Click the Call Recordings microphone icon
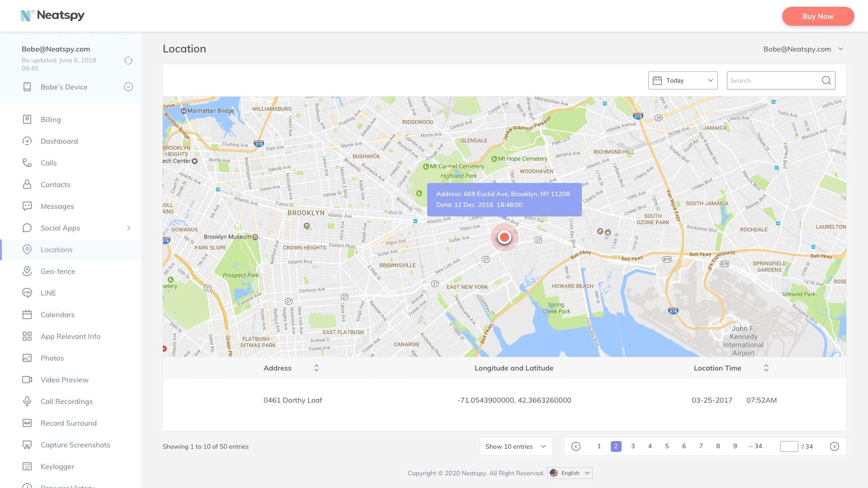Image resolution: width=868 pixels, height=488 pixels. pyautogui.click(x=27, y=401)
